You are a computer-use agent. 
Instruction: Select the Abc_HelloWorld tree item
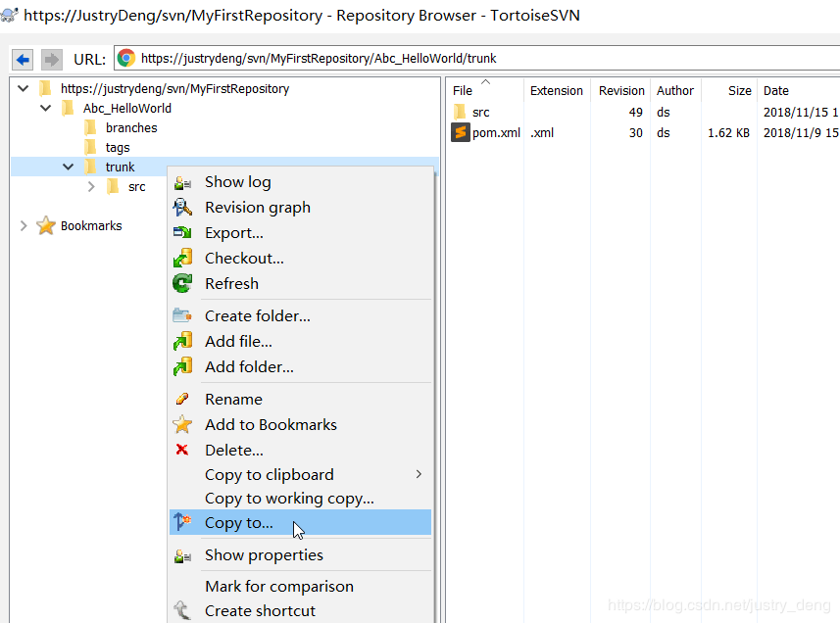pos(127,108)
